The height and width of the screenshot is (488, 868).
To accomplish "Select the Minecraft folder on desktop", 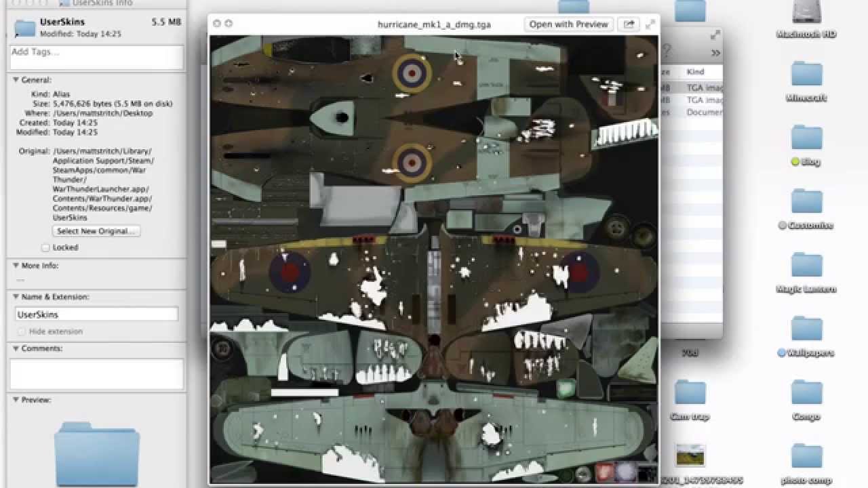I will [806, 74].
